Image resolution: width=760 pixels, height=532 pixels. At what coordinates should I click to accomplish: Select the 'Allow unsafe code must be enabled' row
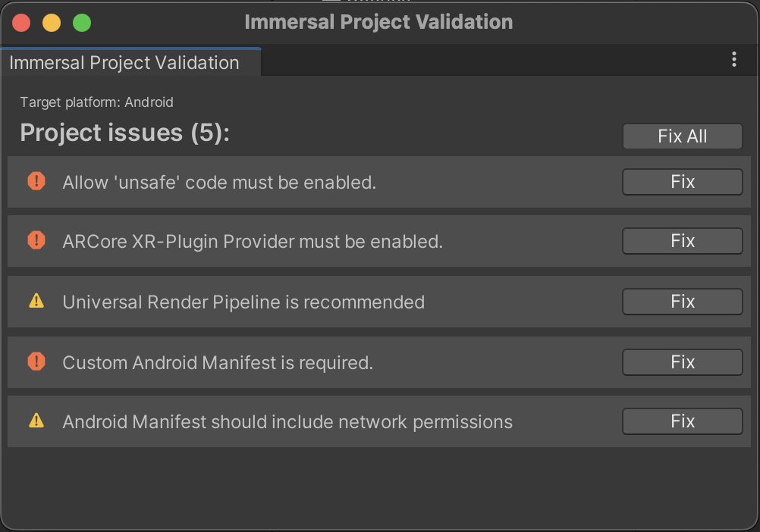point(379,182)
